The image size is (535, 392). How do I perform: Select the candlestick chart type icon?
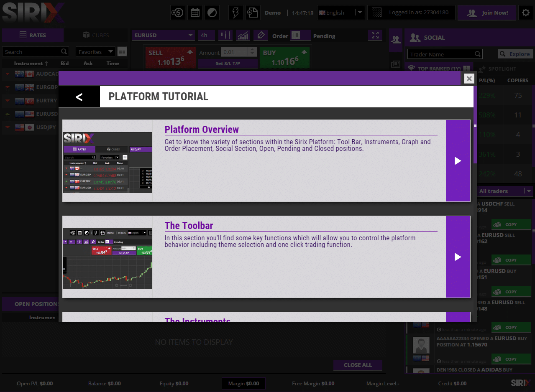click(225, 36)
